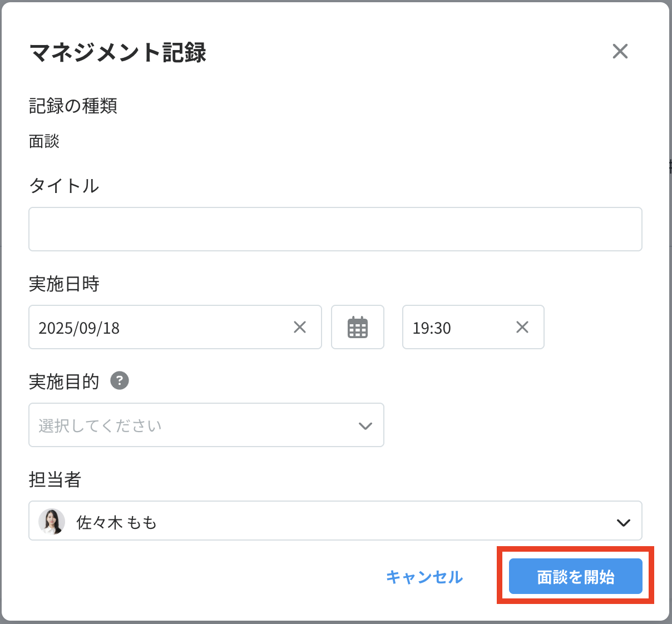
Task: Expand the 実施目的 dropdown chevron
Action: 365,426
